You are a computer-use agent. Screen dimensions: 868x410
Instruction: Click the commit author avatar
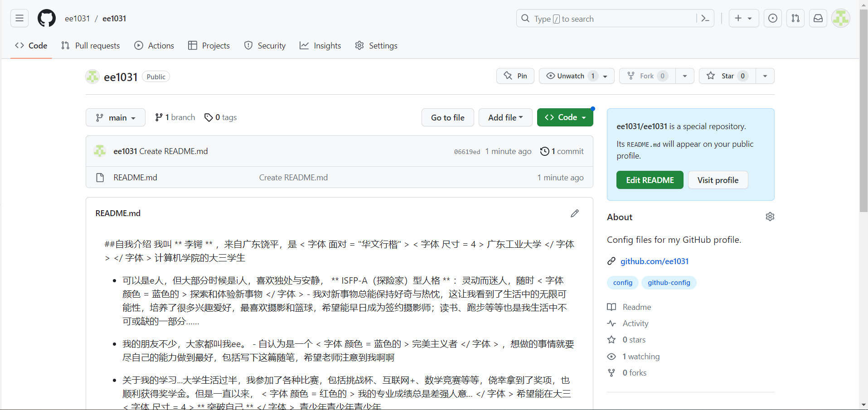(x=100, y=151)
